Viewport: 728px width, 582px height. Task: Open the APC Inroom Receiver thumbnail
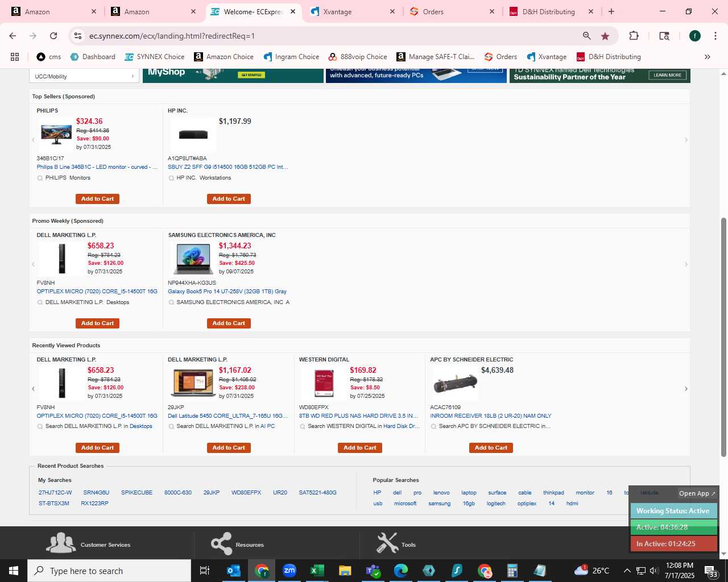click(455, 384)
